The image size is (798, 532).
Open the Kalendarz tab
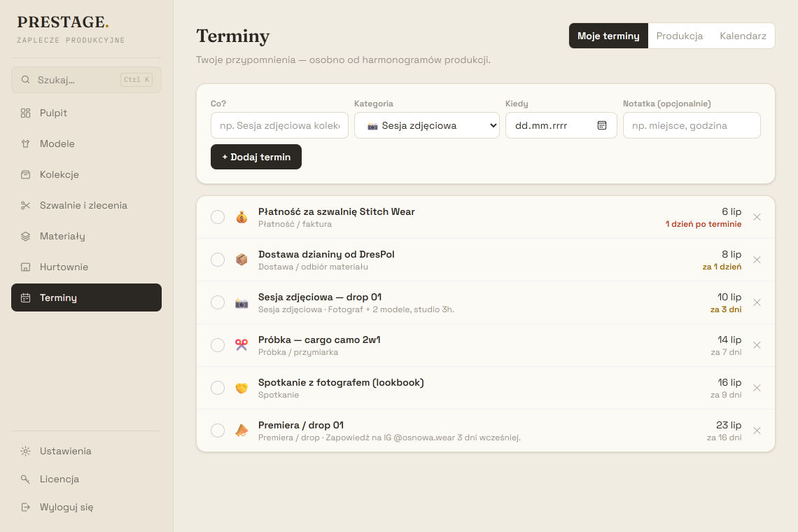(743, 36)
